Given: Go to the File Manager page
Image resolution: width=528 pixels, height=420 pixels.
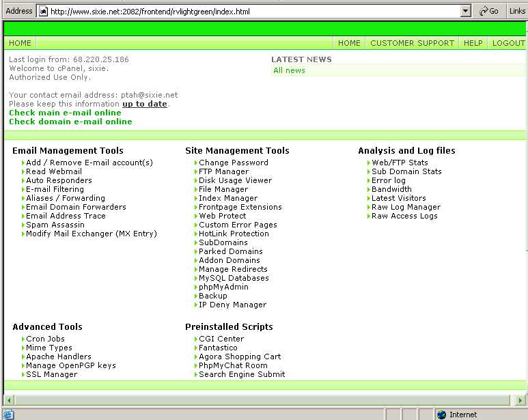Looking at the screenshot, I should pyautogui.click(x=223, y=190).
